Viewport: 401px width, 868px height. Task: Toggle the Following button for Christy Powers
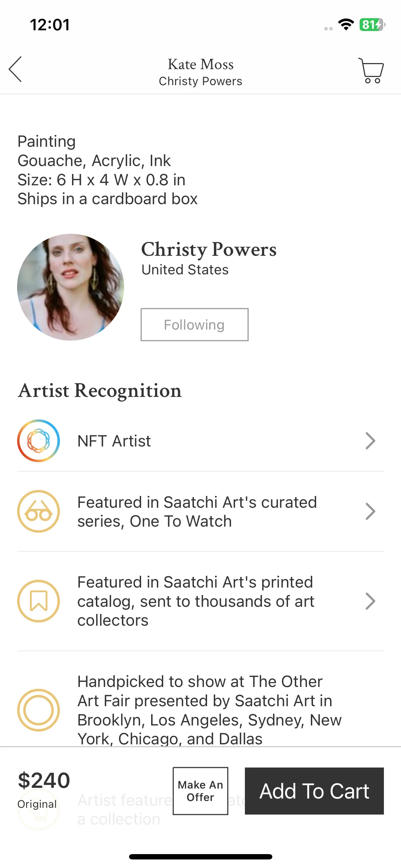coord(195,325)
